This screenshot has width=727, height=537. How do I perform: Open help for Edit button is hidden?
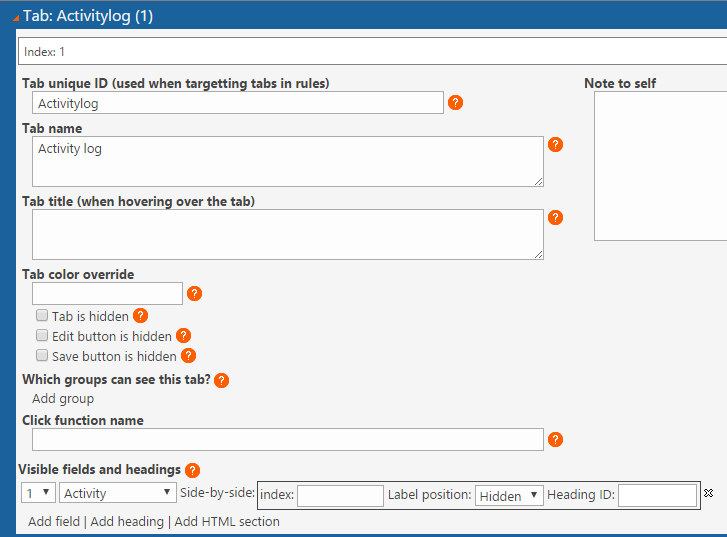coord(184,336)
